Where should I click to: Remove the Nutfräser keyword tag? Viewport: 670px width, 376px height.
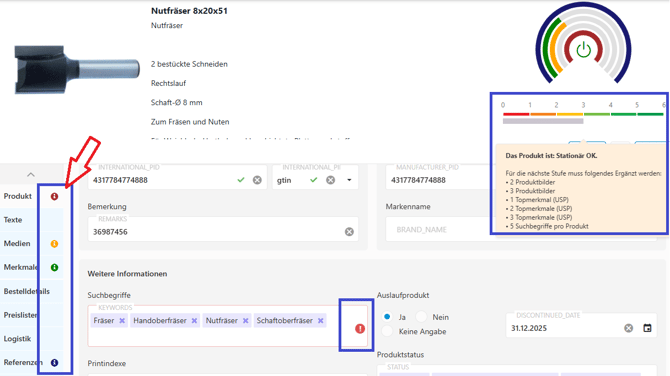pyautogui.click(x=245, y=320)
